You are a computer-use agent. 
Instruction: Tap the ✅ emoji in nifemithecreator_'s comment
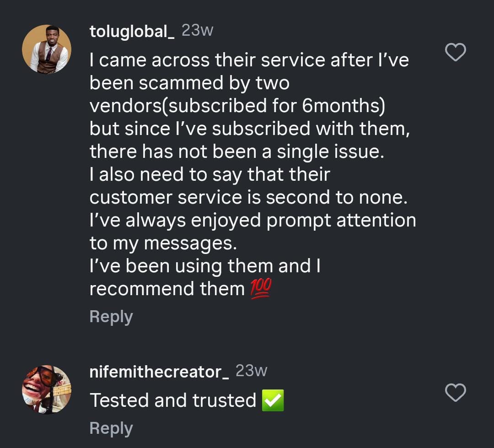272,399
